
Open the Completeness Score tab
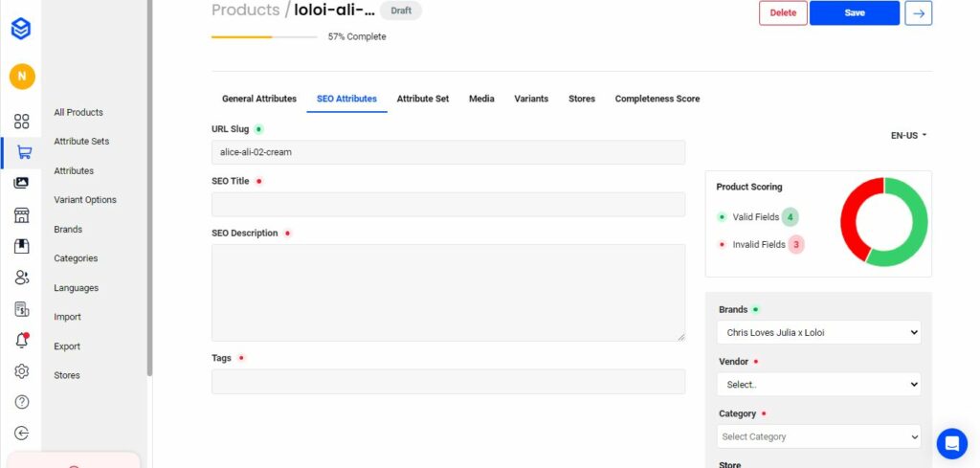pyautogui.click(x=657, y=99)
